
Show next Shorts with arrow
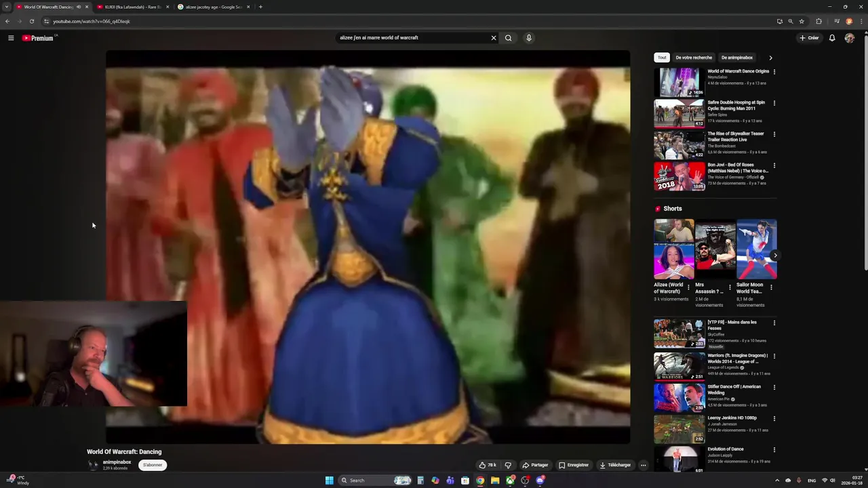(x=775, y=256)
